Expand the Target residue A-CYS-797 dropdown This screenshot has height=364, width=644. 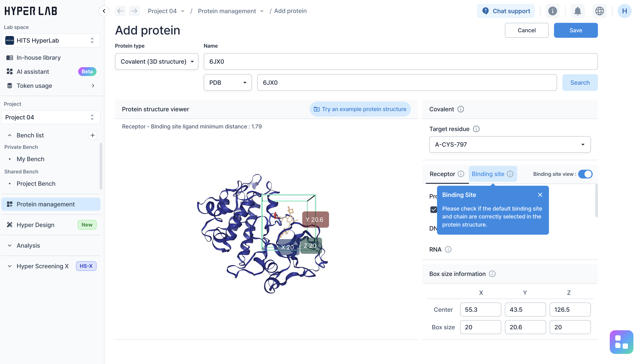(510, 144)
